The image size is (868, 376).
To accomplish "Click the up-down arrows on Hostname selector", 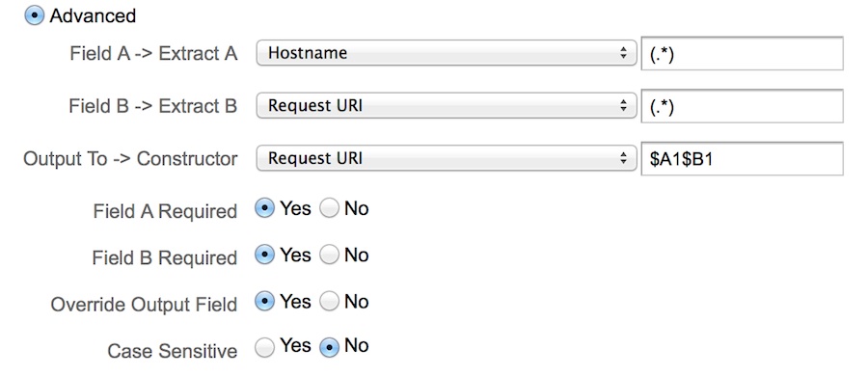I will click(623, 53).
